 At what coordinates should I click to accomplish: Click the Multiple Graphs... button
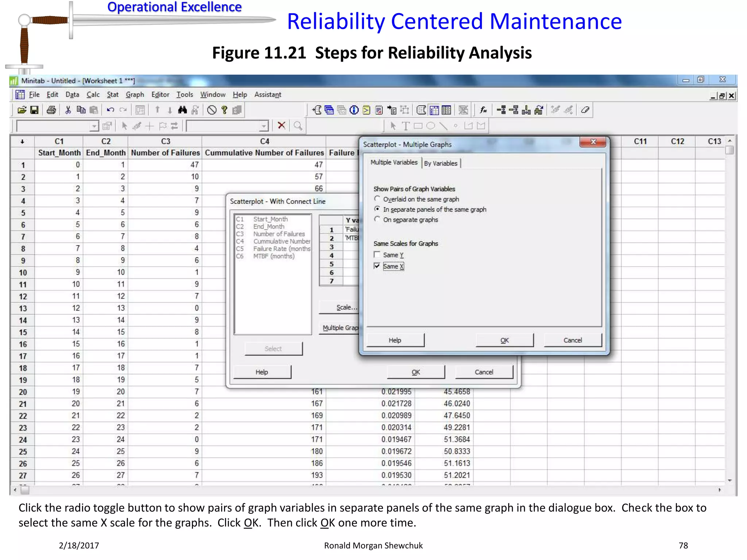pyautogui.click(x=339, y=328)
